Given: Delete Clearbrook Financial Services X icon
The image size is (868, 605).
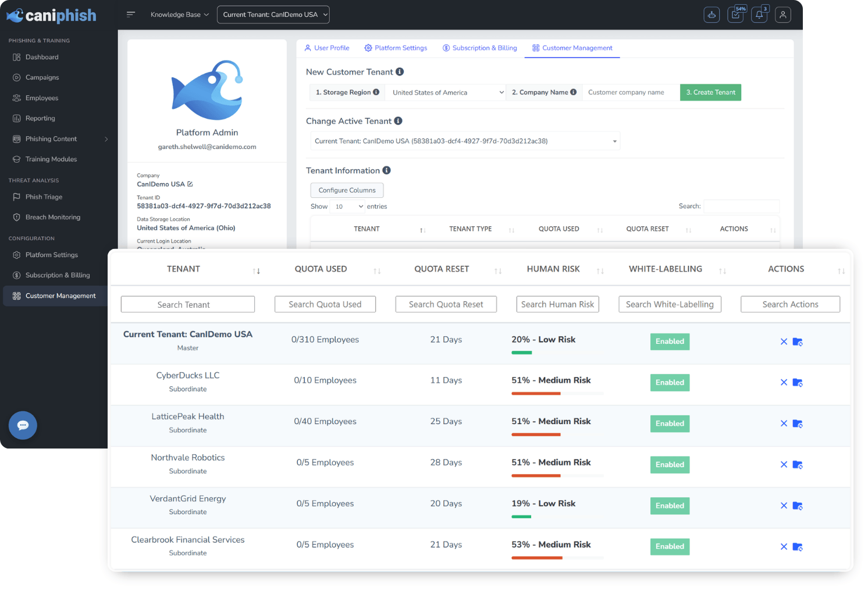Looking at the screenshot, I should pyautogui.click(x=784, y=547).
